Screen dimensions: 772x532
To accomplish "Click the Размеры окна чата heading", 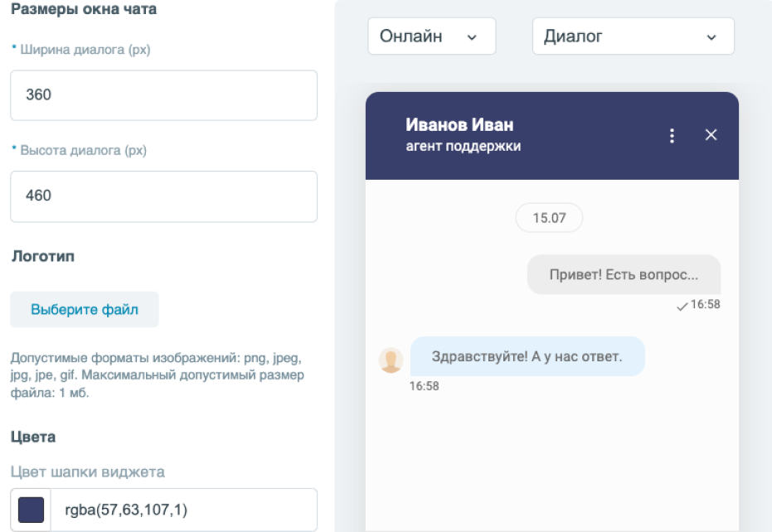I will tap(84, 10).
